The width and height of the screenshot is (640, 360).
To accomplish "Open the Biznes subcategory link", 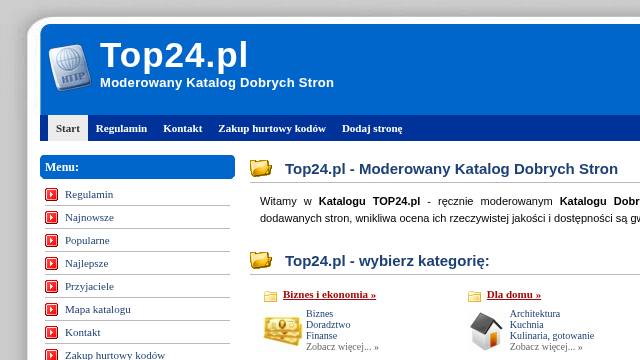I will [x=320, y=314].
